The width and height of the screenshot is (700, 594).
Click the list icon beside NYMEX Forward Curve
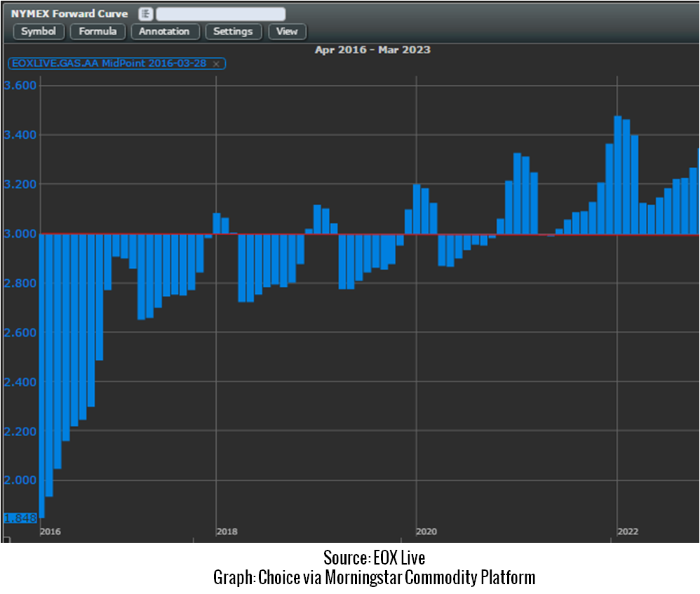coord(145,14)
